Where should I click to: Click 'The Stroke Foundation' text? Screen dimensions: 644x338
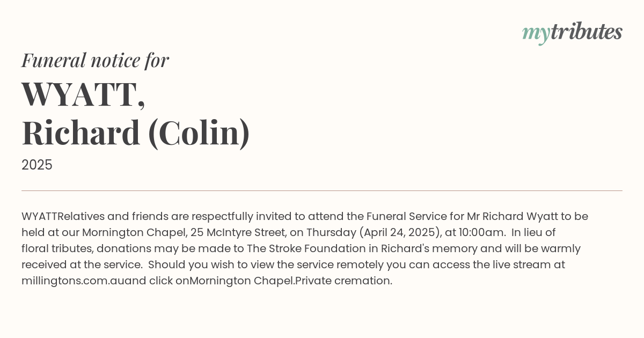point(312,248)
